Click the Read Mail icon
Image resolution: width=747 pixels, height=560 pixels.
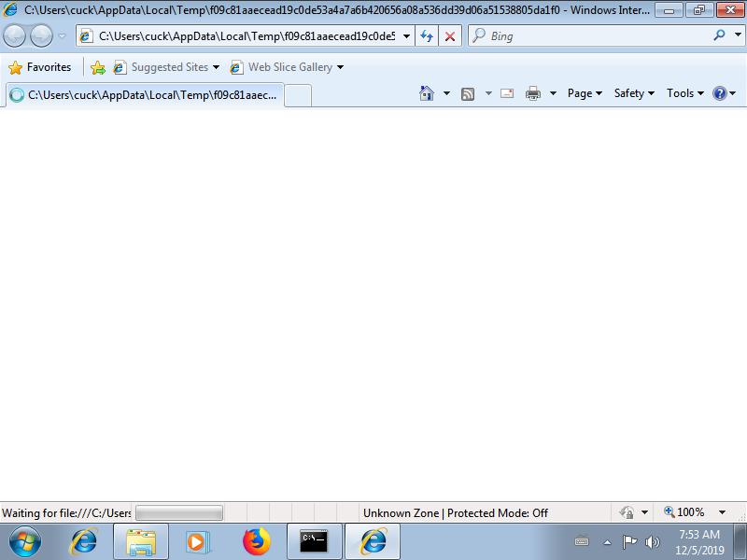pyautogui.click(x=507, y=93)
